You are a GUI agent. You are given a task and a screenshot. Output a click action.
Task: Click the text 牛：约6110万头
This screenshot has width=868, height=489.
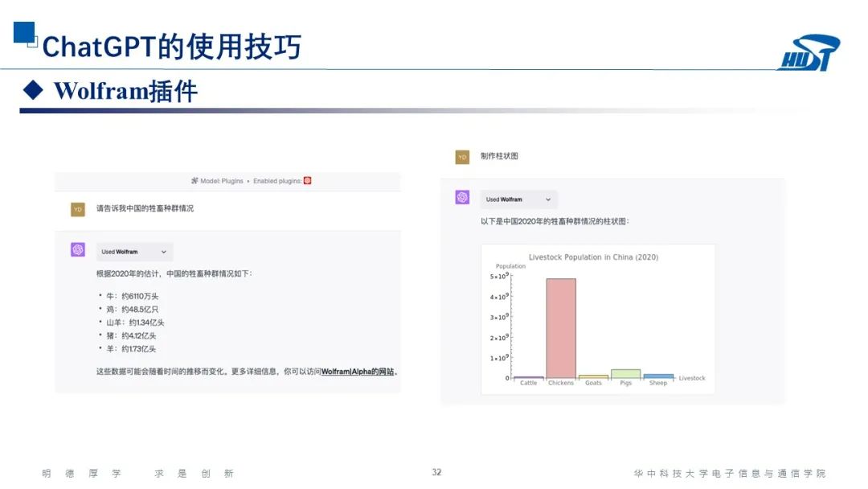tap(133, 296)
